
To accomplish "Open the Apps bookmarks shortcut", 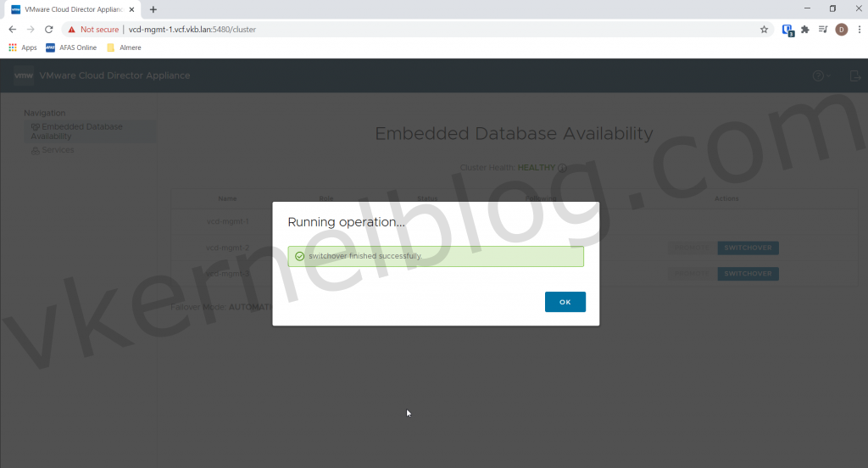I will pos(23,47).
